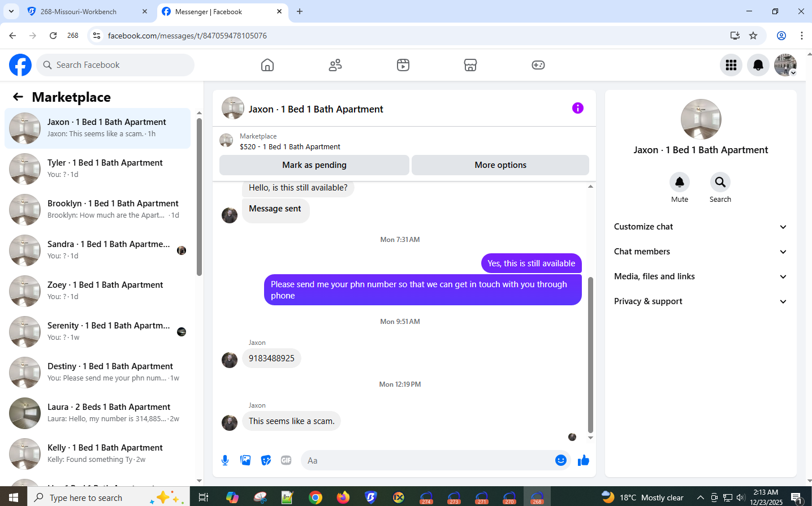Screen dimensions: 812x506
Task: Open Google Chrome from the taskbar
Action: [316, 498]
